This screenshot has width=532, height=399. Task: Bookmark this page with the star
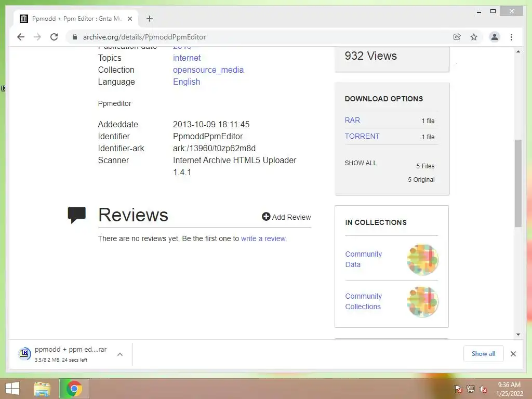[x=474, y=37]
